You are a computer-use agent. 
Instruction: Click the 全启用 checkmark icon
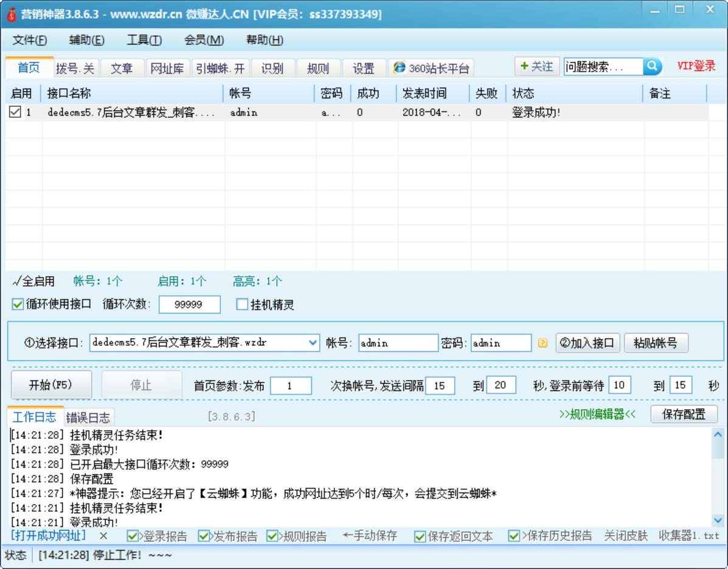click(16, 281)
